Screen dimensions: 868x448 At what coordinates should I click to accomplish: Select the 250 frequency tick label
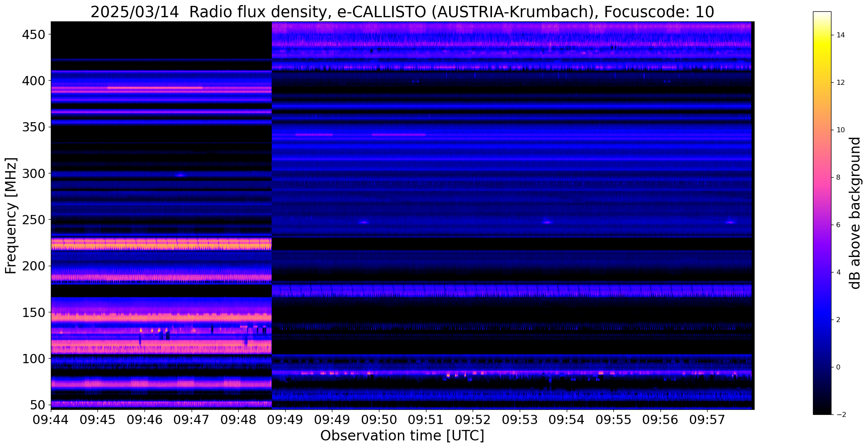tap(34, 220)
